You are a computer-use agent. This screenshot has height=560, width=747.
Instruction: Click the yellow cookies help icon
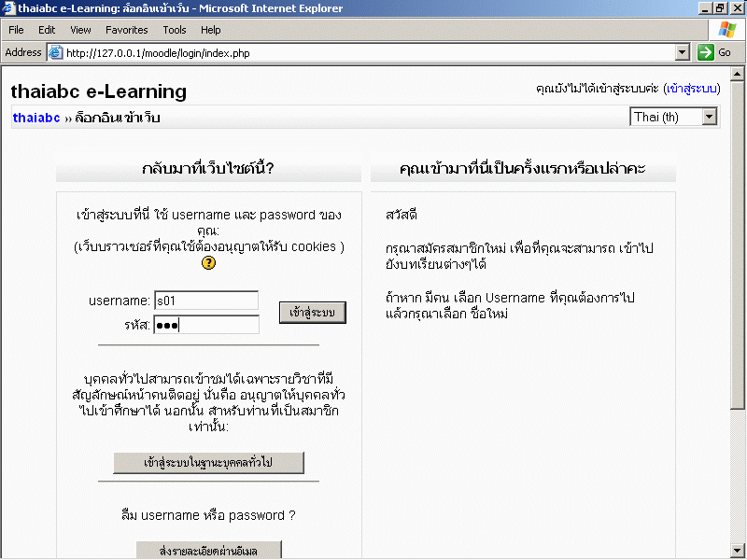208,263
